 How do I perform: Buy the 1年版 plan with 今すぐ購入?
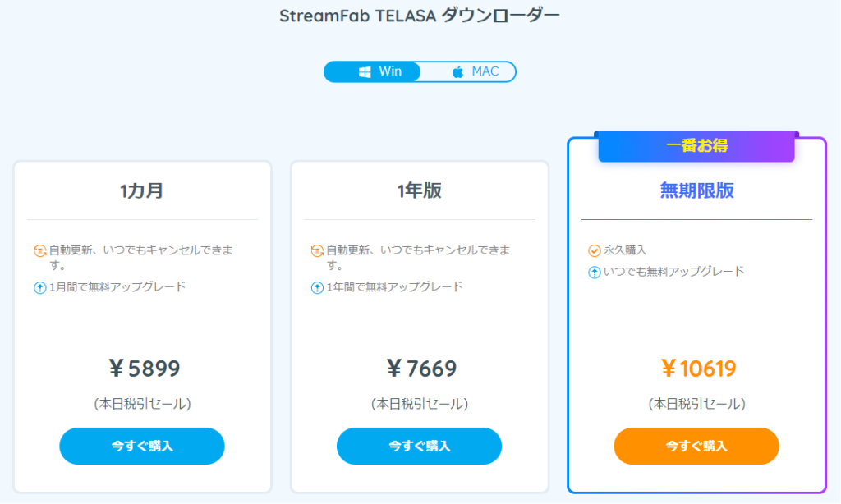coord(420,446)
